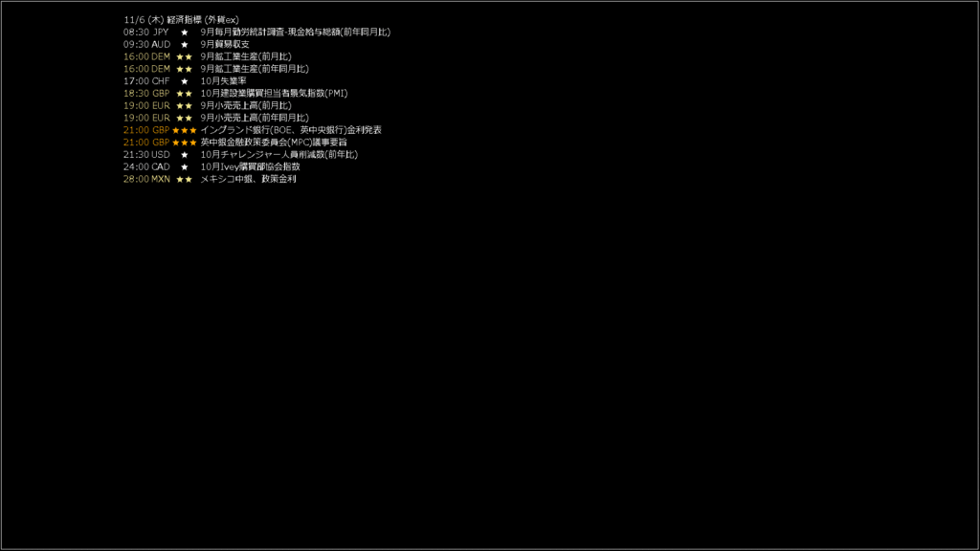Image resolution: width=980 pixels, height=551 pixels.
Task: Click the 21:00 GBP time label of MPC row
Action: pyautogui.click(x=146, y=143)
